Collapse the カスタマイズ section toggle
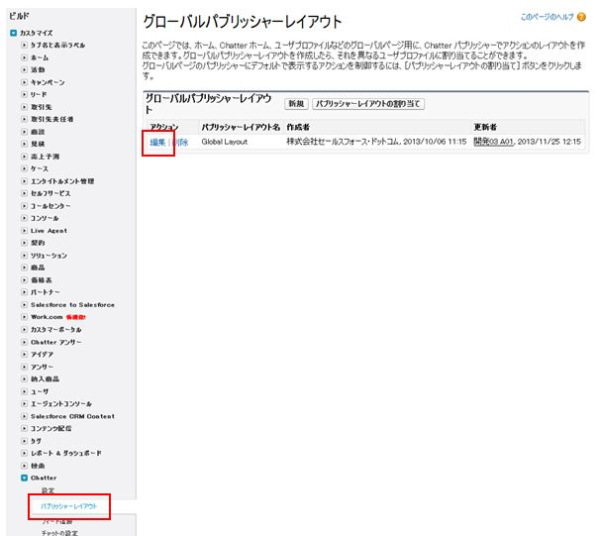 click(13, 33)
